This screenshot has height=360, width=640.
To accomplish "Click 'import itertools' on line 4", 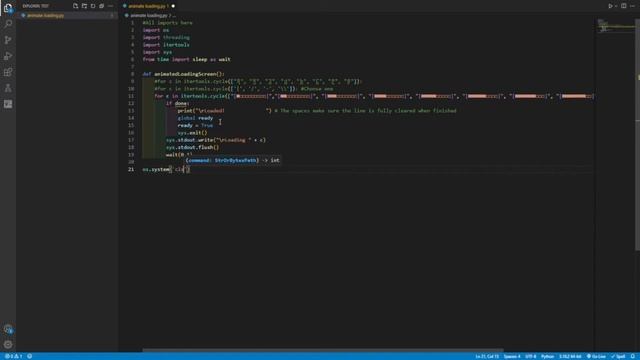I will click(166, 45).
